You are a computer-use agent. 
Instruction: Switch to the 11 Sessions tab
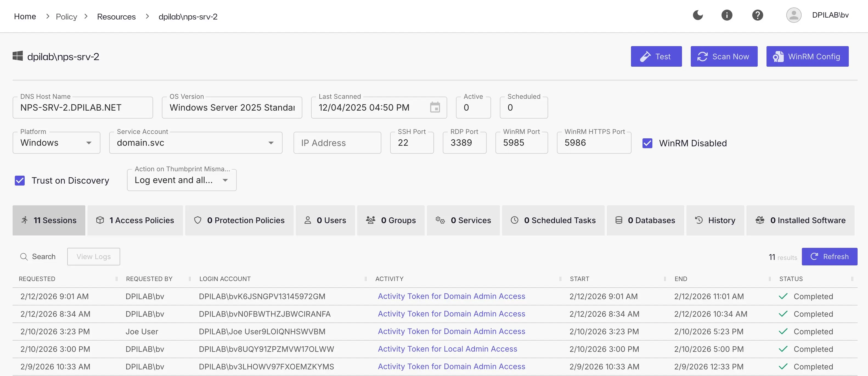click(x=49, y=220)
